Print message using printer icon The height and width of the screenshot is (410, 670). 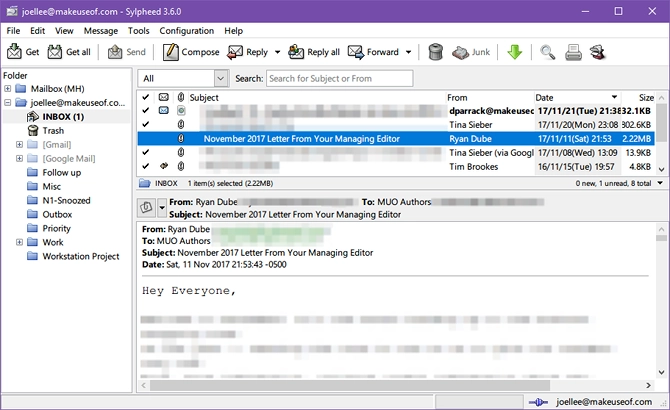(x=573, y=52)
